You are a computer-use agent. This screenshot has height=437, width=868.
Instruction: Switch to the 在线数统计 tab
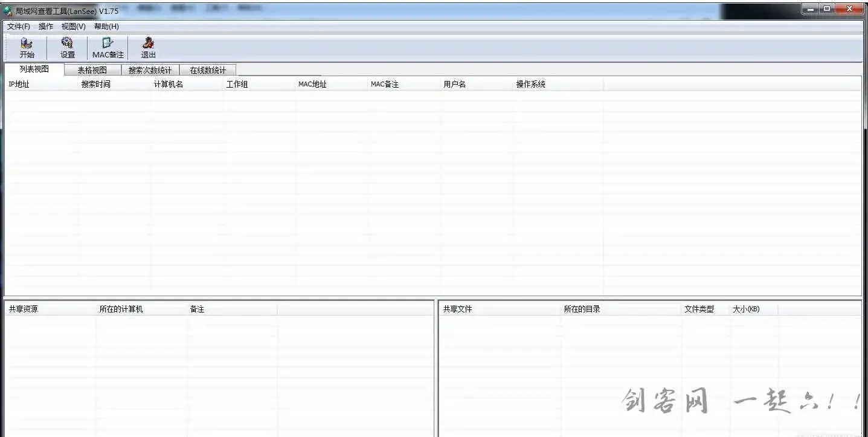pyautogui.click(x=208, y=70)
